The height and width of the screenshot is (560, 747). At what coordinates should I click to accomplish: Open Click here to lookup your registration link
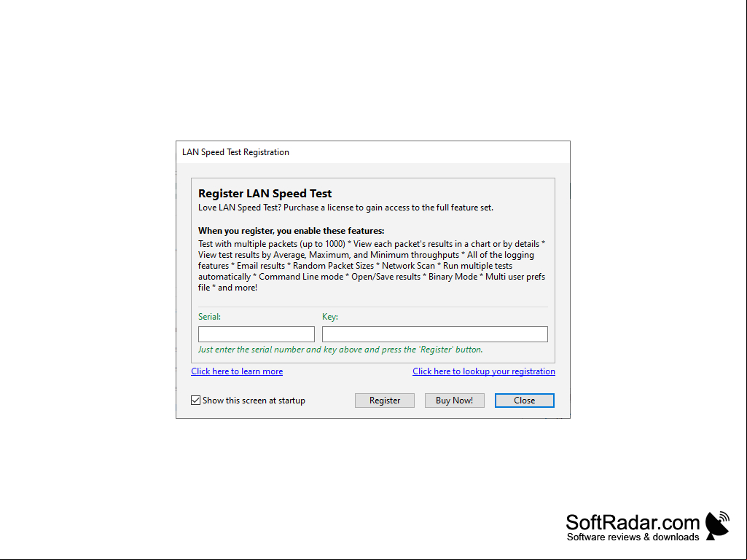[484, 371]
